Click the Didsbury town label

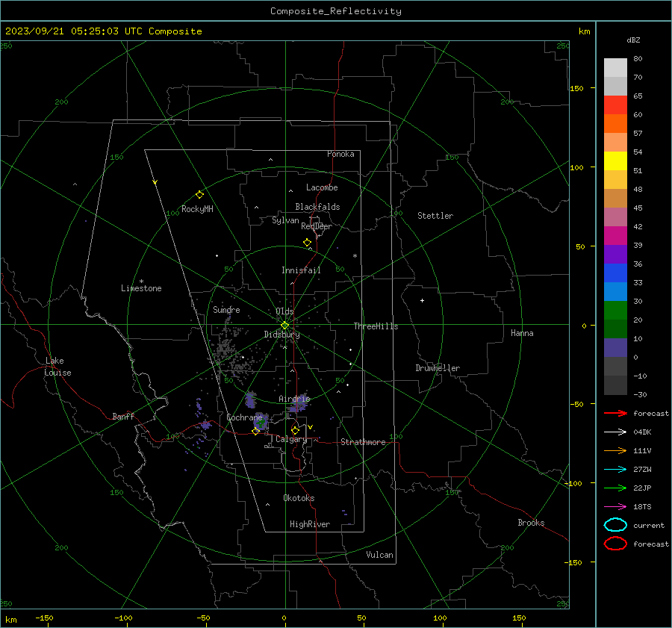pos(281,335)
